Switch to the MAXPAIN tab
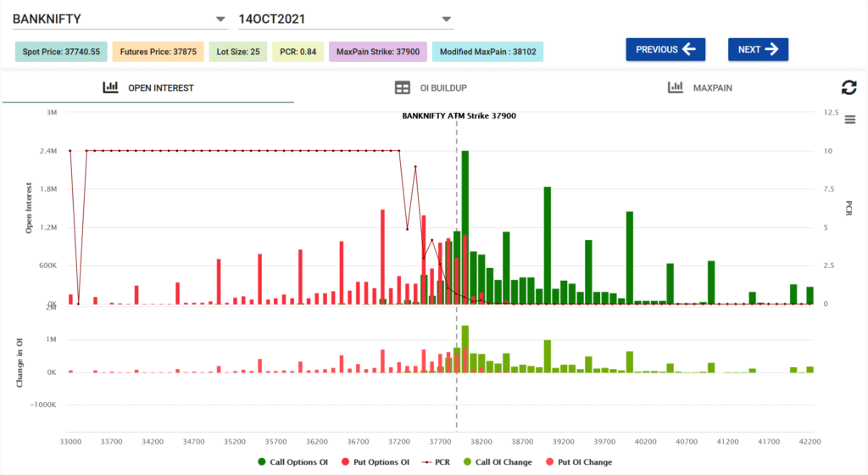Image resolution: width=868 pixels, height=475 pixels. [x=699, y=87]
